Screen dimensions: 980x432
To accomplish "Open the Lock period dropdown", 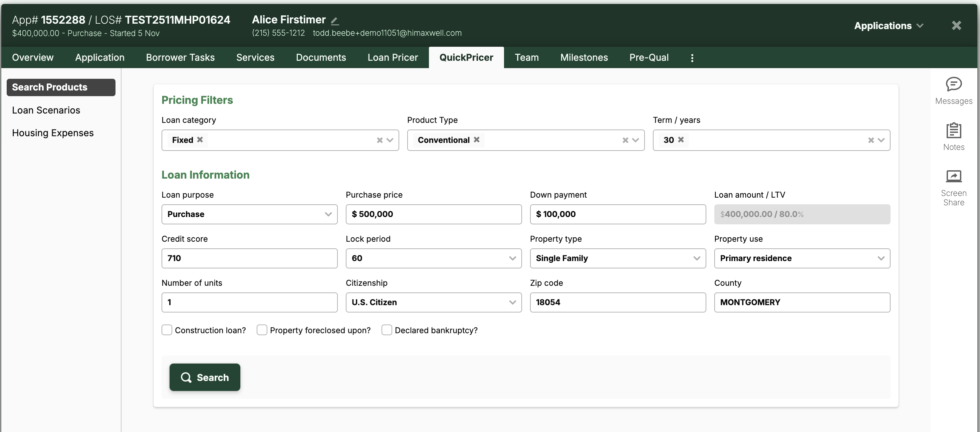I will click(x=433, y=258).
